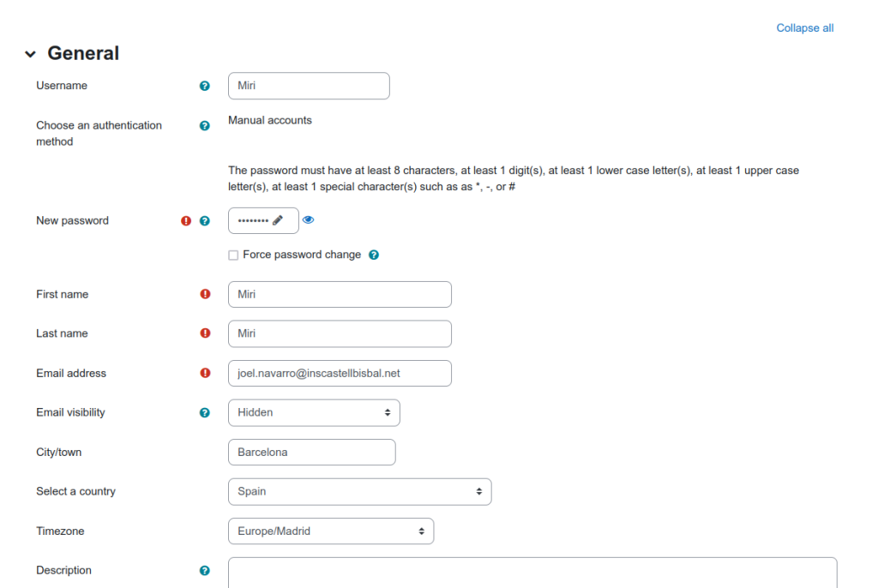Enable the Force password change checkbox

(x=233, y=255)
